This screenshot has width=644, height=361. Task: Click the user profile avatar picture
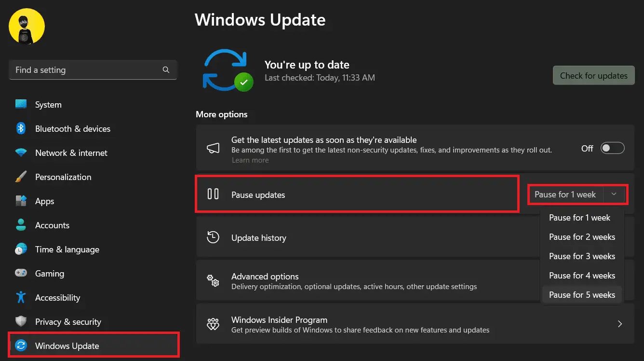[x=27, y=27]
